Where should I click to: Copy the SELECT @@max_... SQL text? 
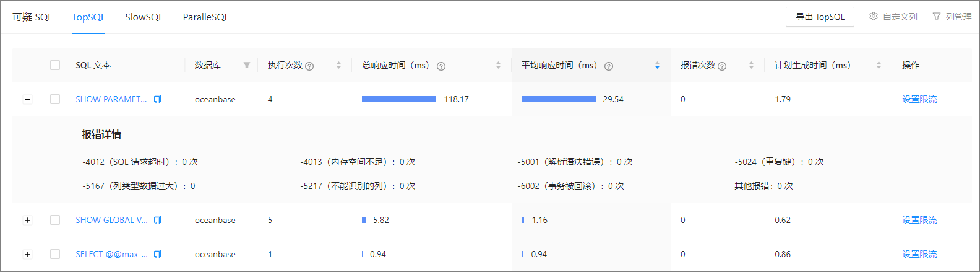coord(157,254)
